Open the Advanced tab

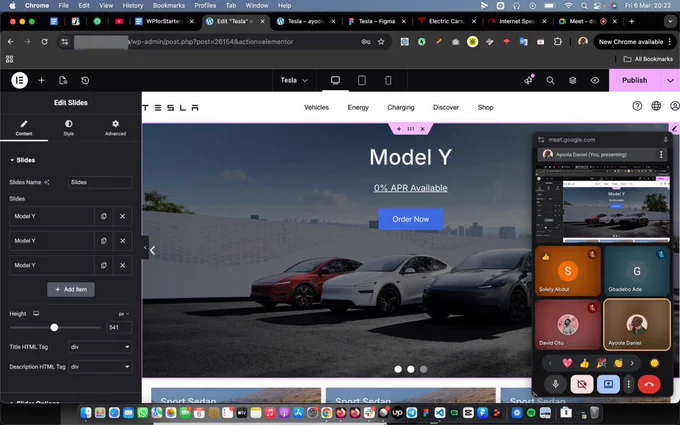coord(115,128)
